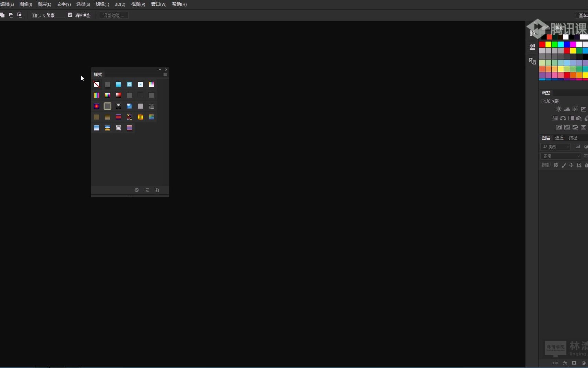Apply the vertical rainbow stripes style

[x=97, y=95]
